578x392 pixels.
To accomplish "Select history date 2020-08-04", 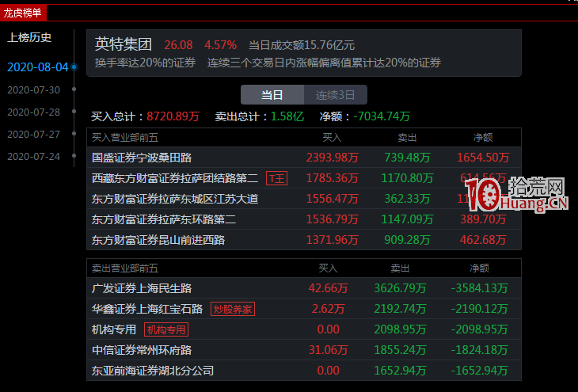I will coord(37,67).
